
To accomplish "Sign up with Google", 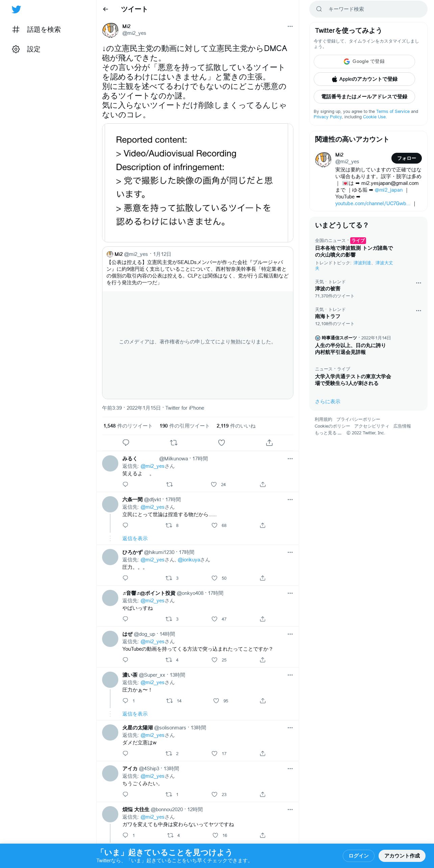I will click(x=364, y=62).
